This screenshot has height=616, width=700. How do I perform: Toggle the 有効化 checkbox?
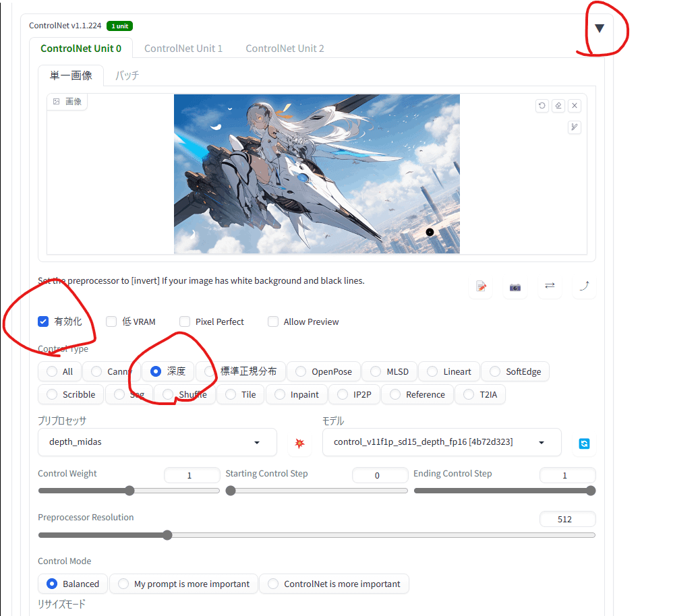tap(43, 321)
